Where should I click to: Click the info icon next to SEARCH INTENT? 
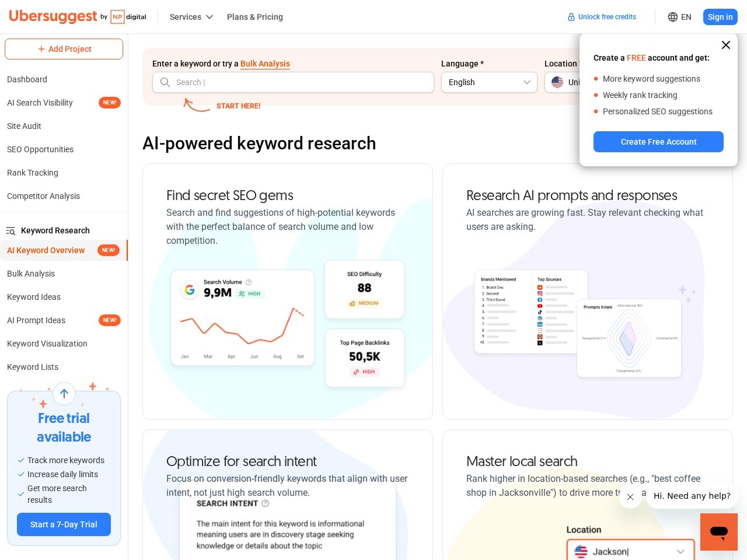(x=265, y=503)
